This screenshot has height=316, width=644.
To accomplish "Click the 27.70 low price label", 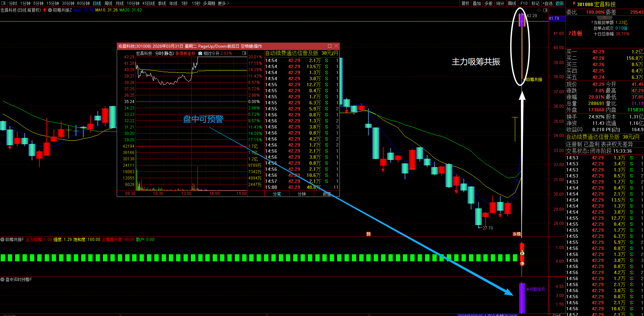I will [x=488, y=228].
